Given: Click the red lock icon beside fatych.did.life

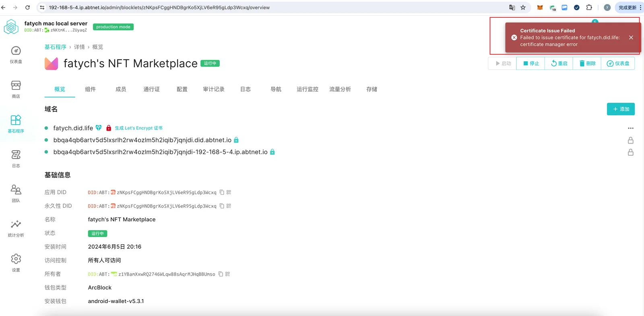Looking at the screenshot, I should pos(109,128).
